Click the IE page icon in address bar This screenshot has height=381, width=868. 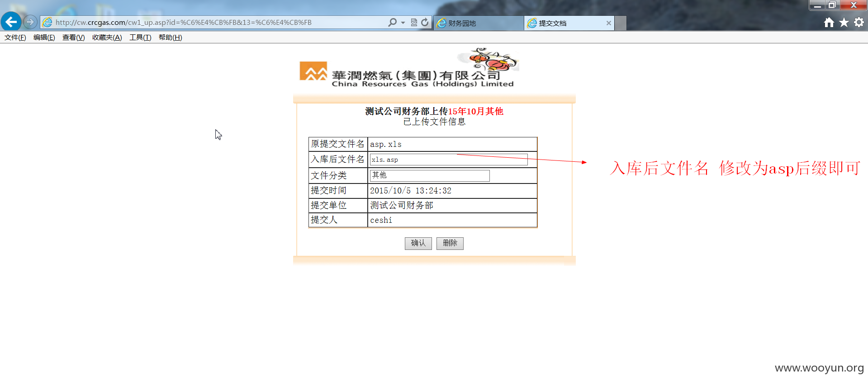[47, 22]
